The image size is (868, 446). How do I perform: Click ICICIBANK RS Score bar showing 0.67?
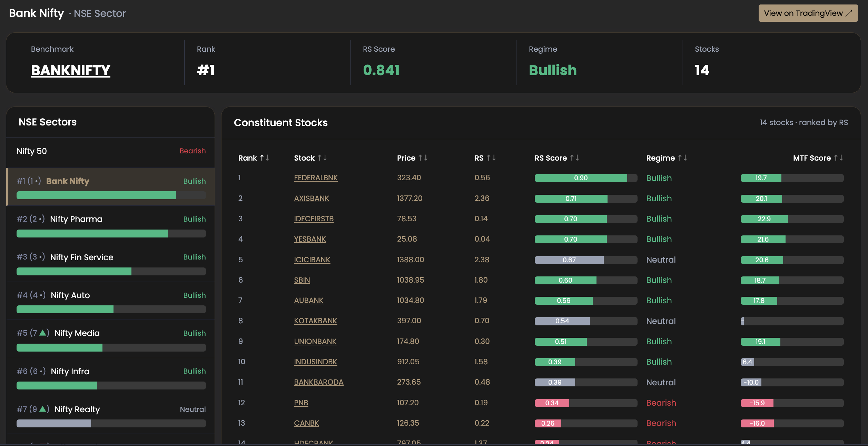[x=586, y=260]
